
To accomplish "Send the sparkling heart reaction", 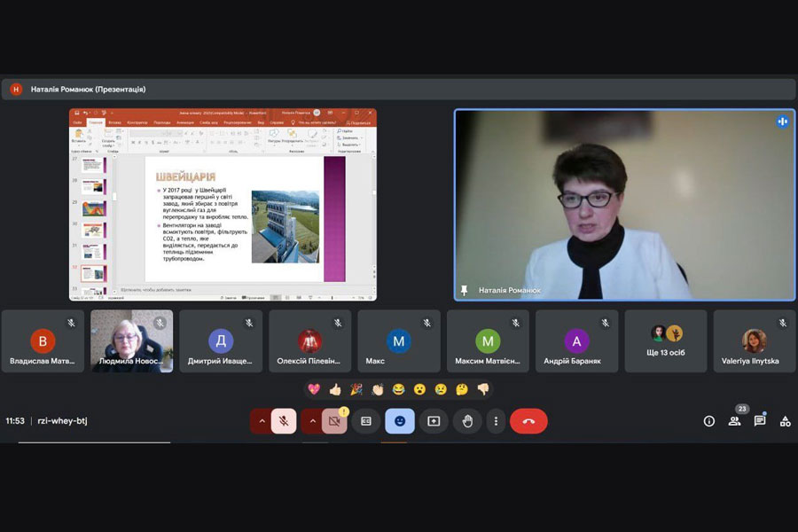I will coord(314,389).
